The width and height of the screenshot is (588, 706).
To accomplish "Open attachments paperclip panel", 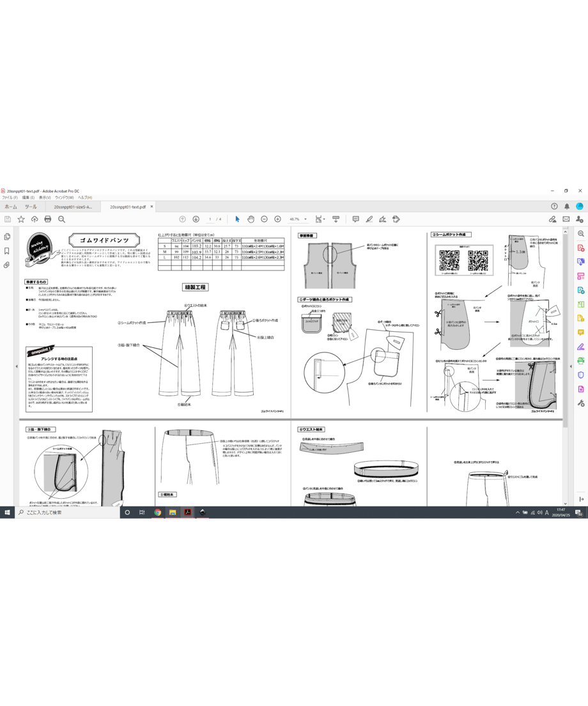I will [x=7, y=265].
